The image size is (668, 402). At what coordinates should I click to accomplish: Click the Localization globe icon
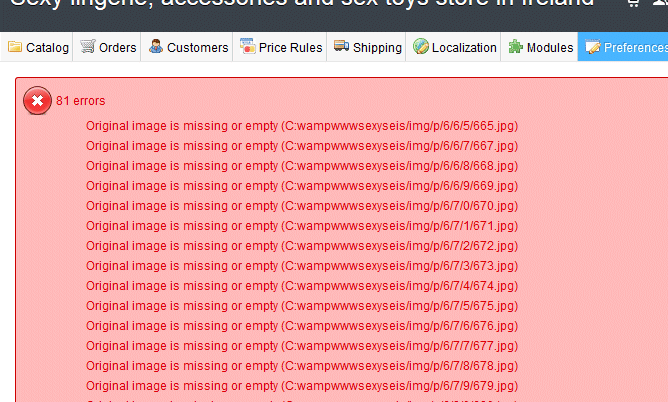421,46
